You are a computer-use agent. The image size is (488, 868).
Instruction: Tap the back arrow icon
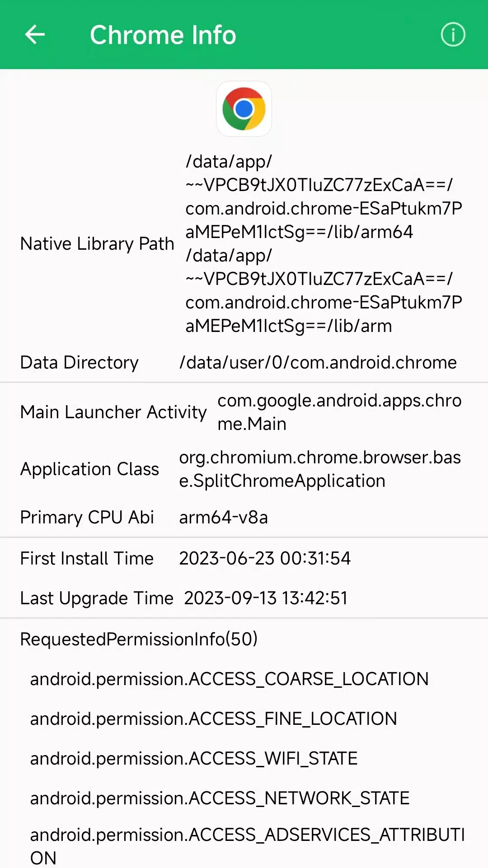[x=35, y=35]
